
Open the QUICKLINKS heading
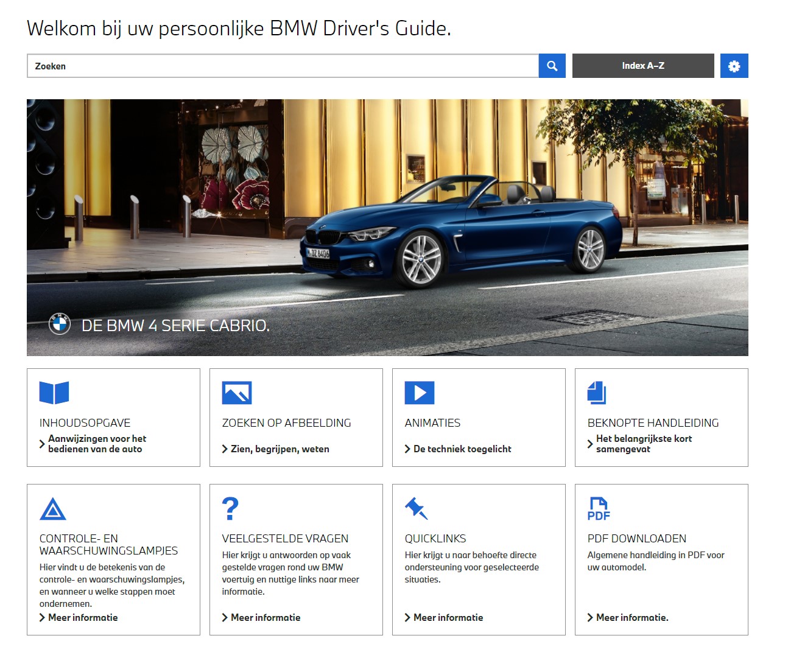click(435, 539)
